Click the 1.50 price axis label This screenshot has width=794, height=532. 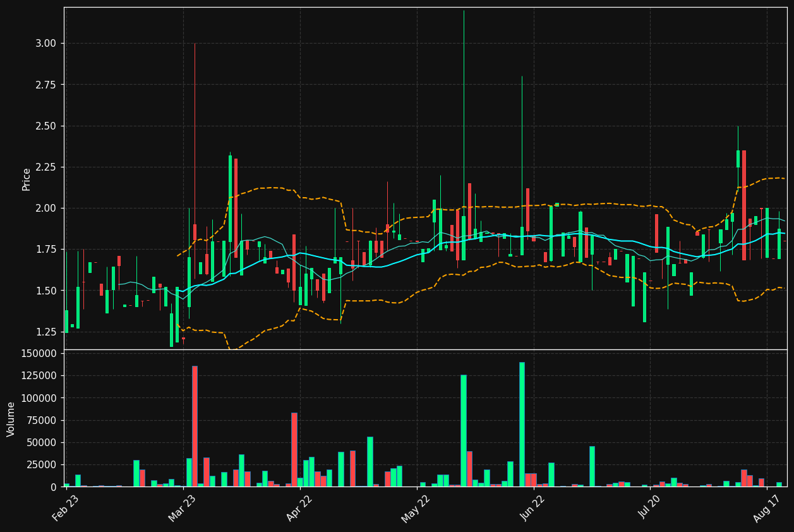click(45, 291)
